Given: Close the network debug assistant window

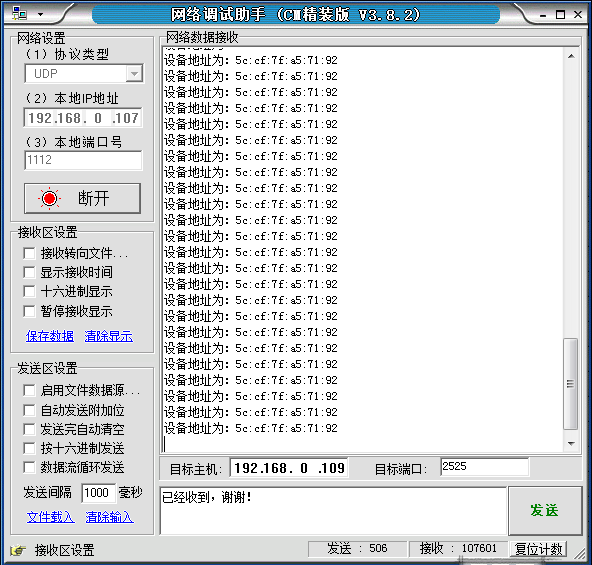Looking at the screenshot, I should (x=578, y=14).
